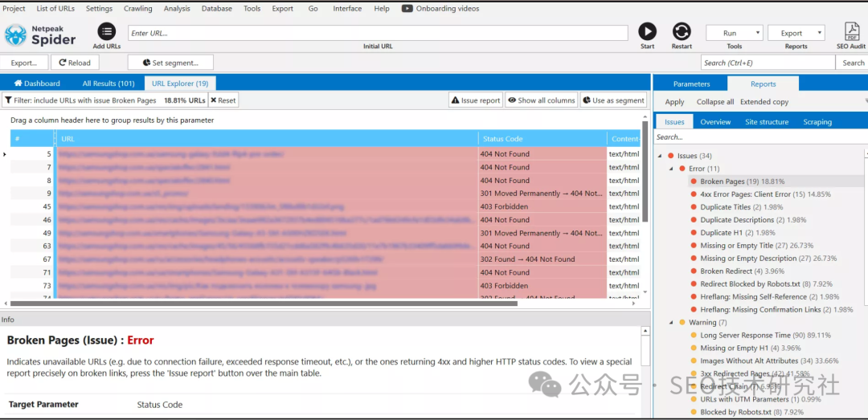
Task: Open the Run dropdown
Action: [x=735, y=33]
